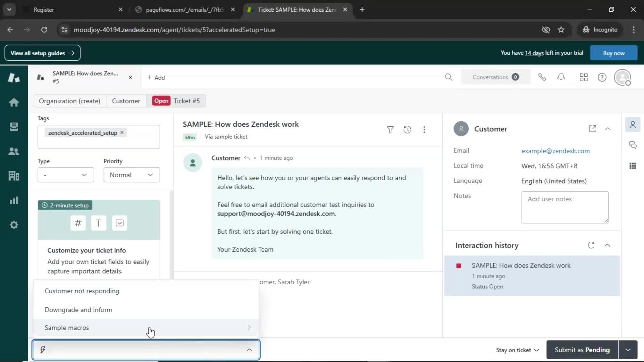Open ticket options three-dot menu
Image resolution: width=644 pixels, height=362 pixels.
pyautogui.click(x=424, y=130)
